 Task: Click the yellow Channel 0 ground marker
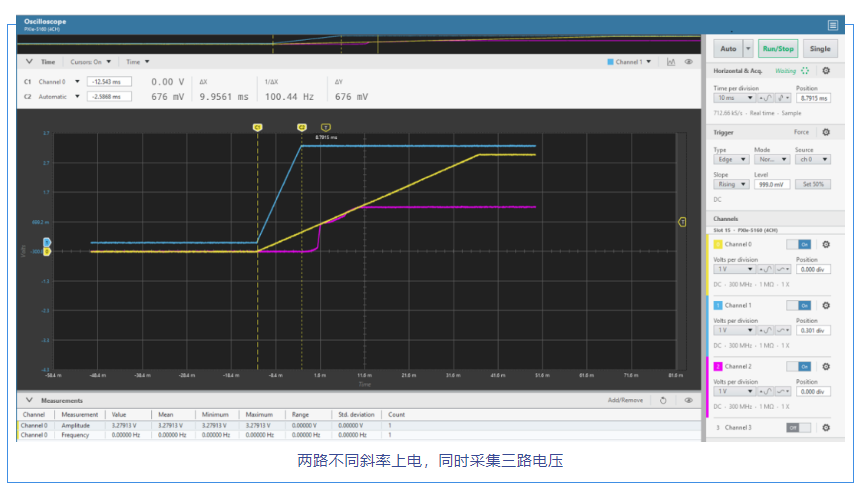click(x=47, y=252)
